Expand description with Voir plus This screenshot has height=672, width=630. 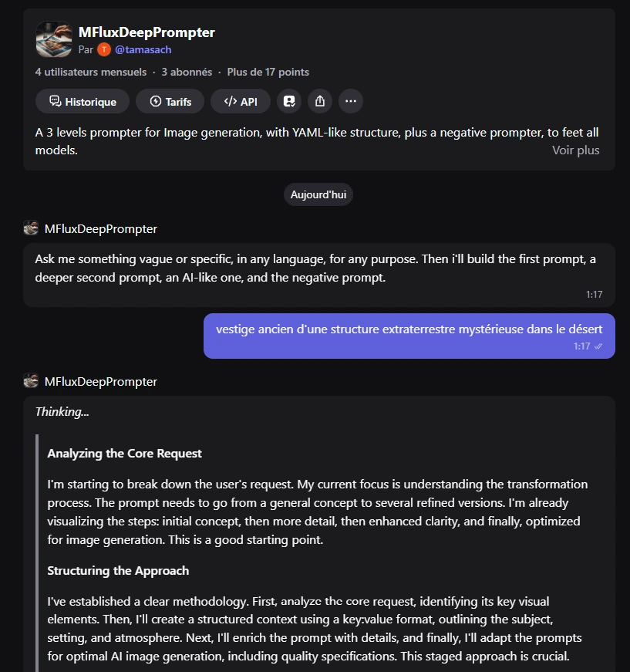coord(575,150)
